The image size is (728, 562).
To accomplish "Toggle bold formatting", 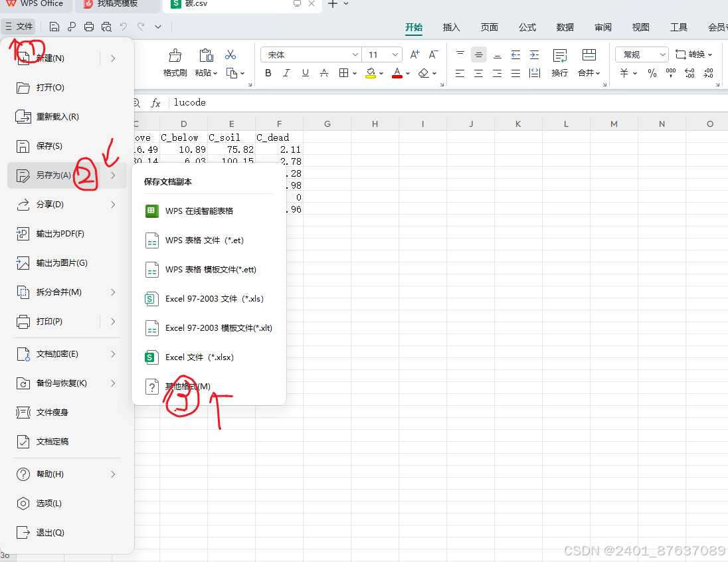I will coord(268,73).
